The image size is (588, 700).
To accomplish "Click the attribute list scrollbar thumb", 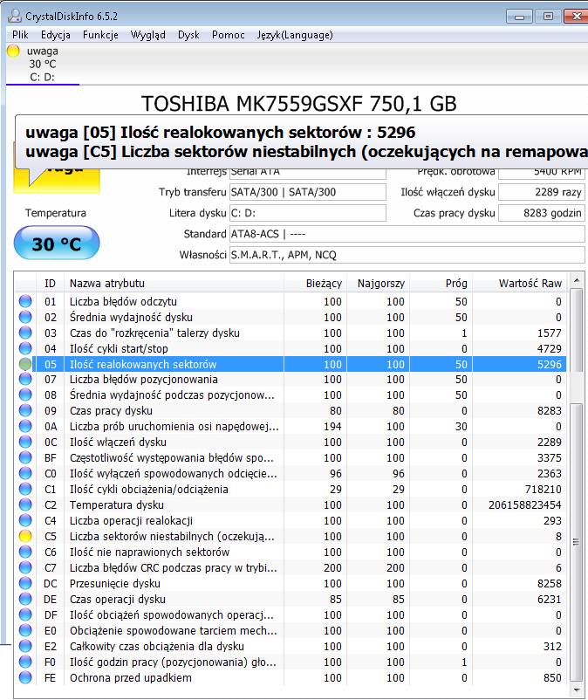I will click(x=577, y=542).
